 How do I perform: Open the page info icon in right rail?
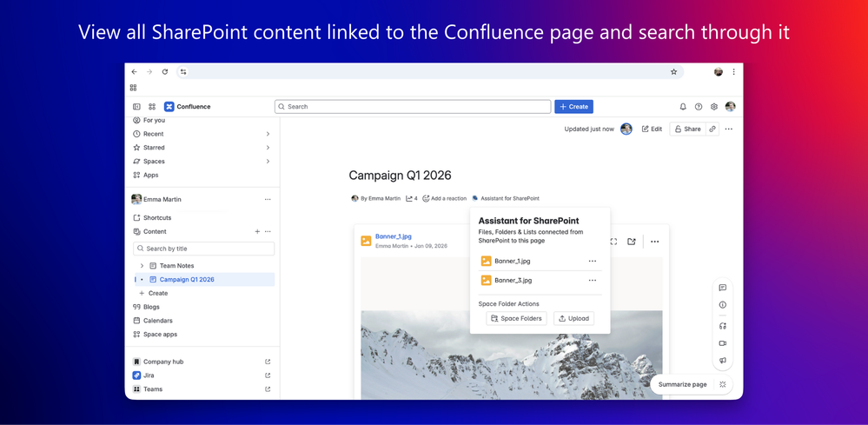722,305
